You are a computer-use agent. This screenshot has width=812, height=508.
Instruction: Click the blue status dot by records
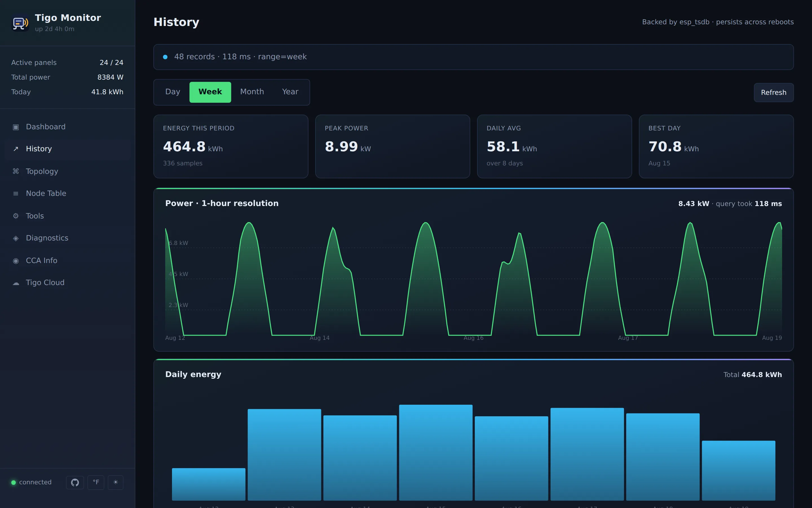165,57
